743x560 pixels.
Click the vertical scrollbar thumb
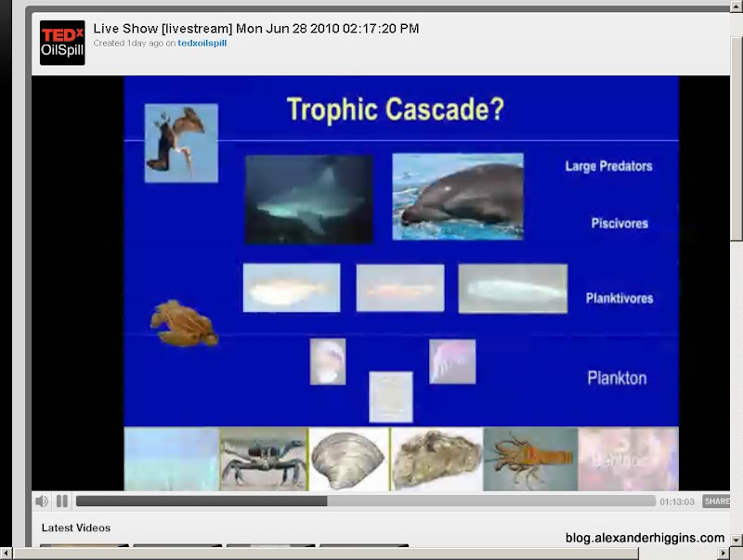coord(736,138)
